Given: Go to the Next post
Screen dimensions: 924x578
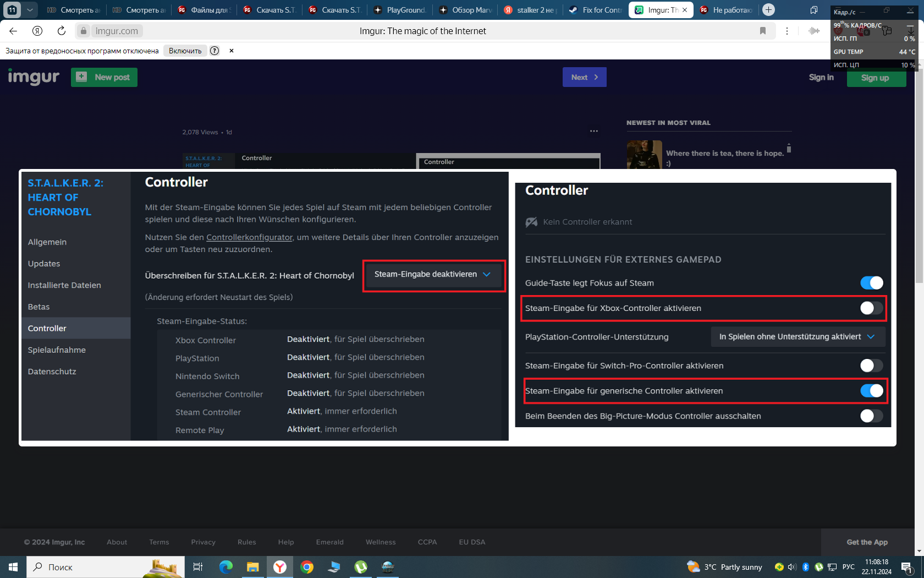Looking at the screenshot, I should tap(584, 77).
